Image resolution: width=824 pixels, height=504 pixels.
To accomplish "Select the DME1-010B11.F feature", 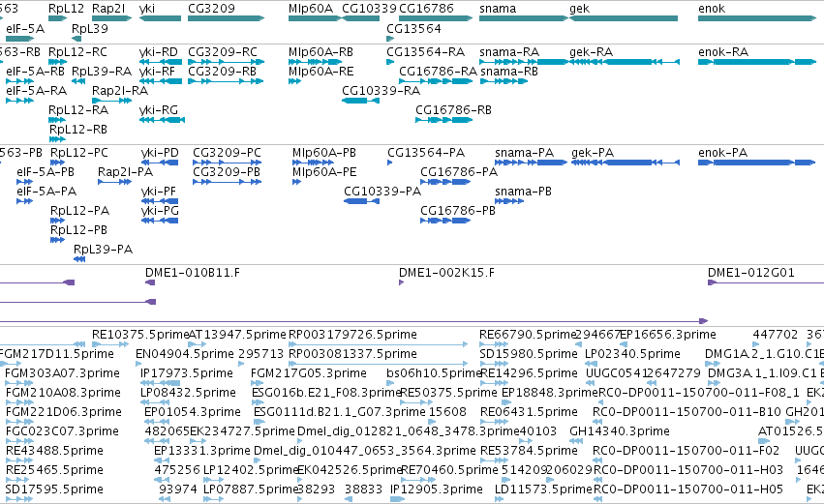I will tap(150, 283).
